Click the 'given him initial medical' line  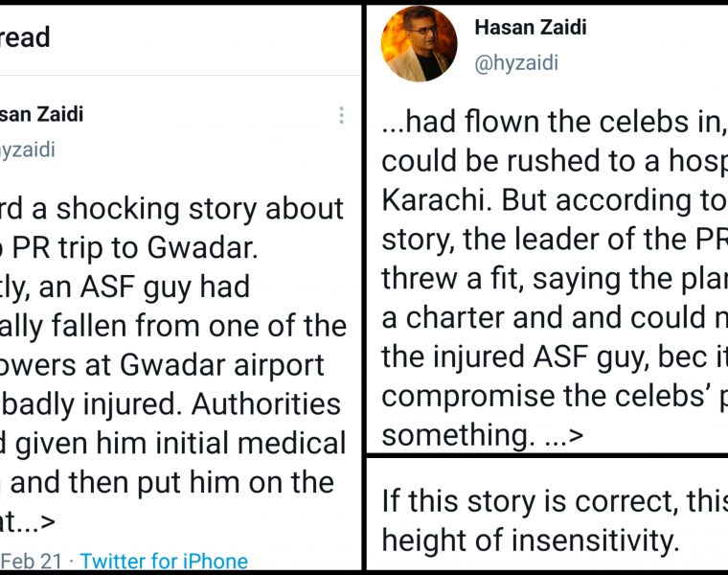pyautogui.click(x=172, y=444)
